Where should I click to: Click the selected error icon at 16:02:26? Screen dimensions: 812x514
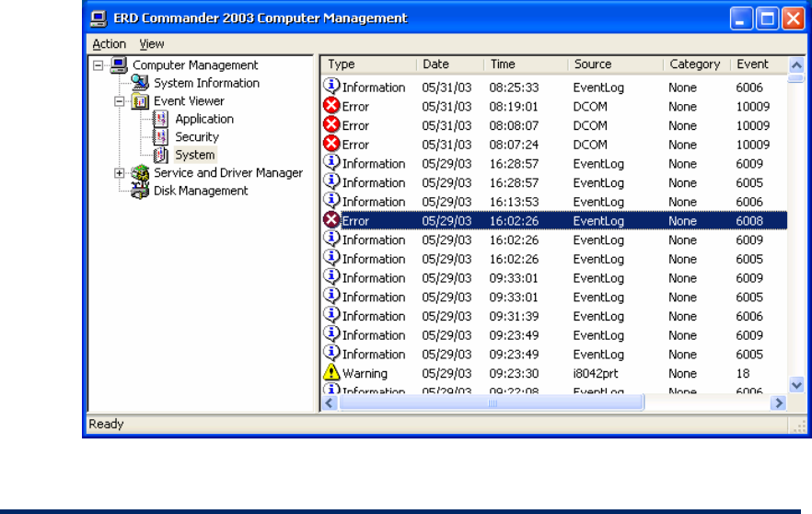pos(331,220)
